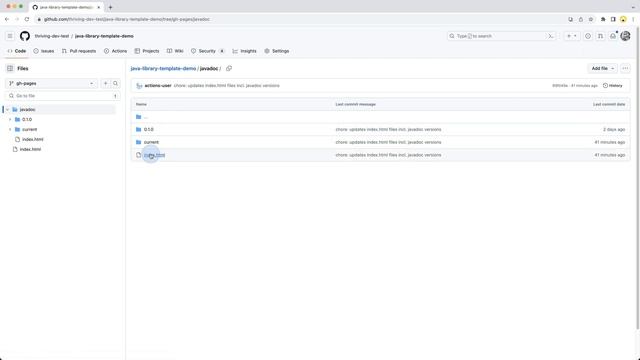
Task: Open commit message for index.html row
Action: pos(388,155)
